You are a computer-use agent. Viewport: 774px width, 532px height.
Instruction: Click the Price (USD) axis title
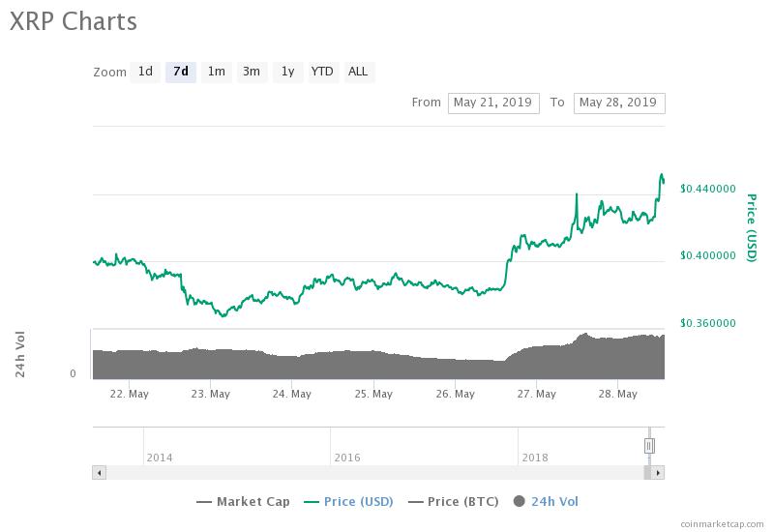[752, 228]
